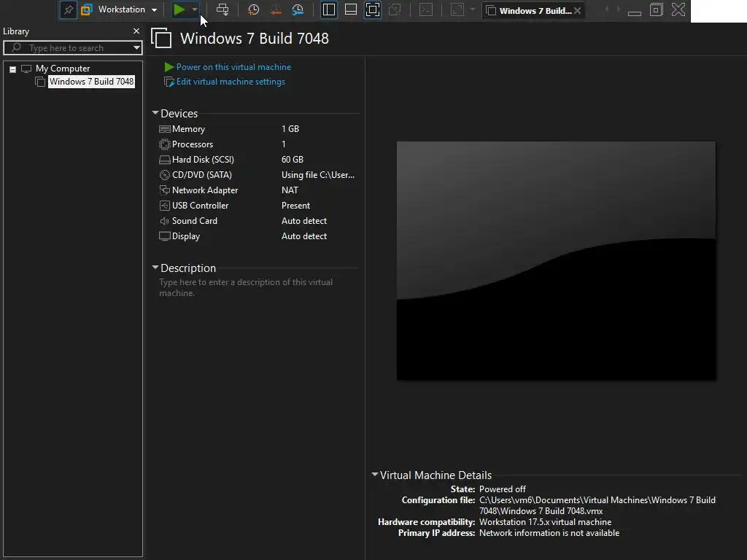747x560 pixels.
Task: Click the Powered off state text
Action: pyautogui.click(x=502, y=489)
